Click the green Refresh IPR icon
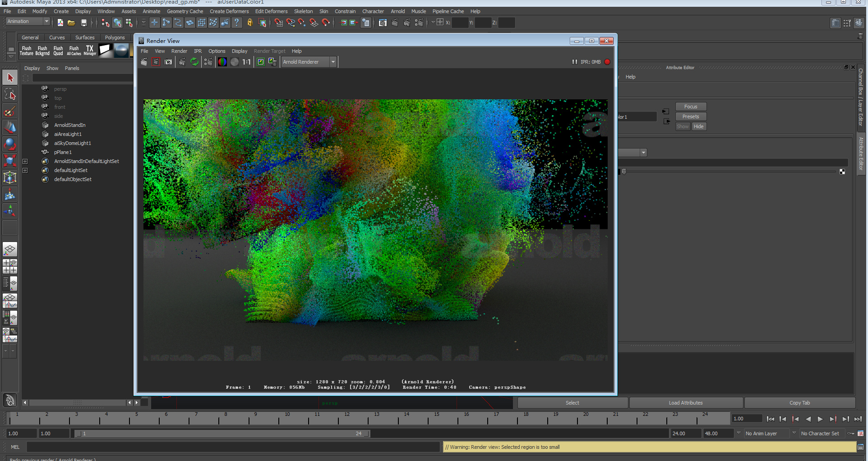Screen dimensions: 868x461 click(194, 62)
